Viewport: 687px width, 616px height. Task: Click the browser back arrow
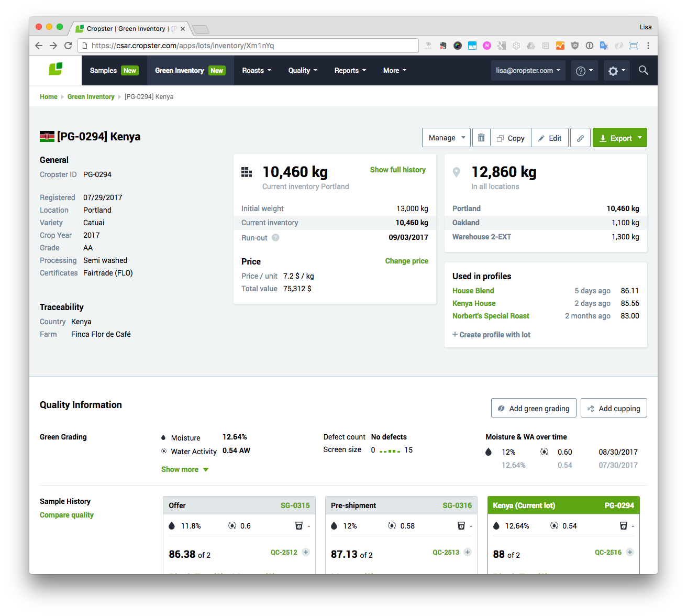coord(39,46)
